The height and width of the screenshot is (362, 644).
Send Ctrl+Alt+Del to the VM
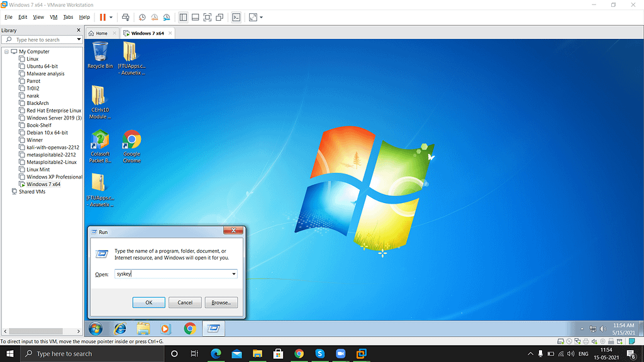click(126, 17)
